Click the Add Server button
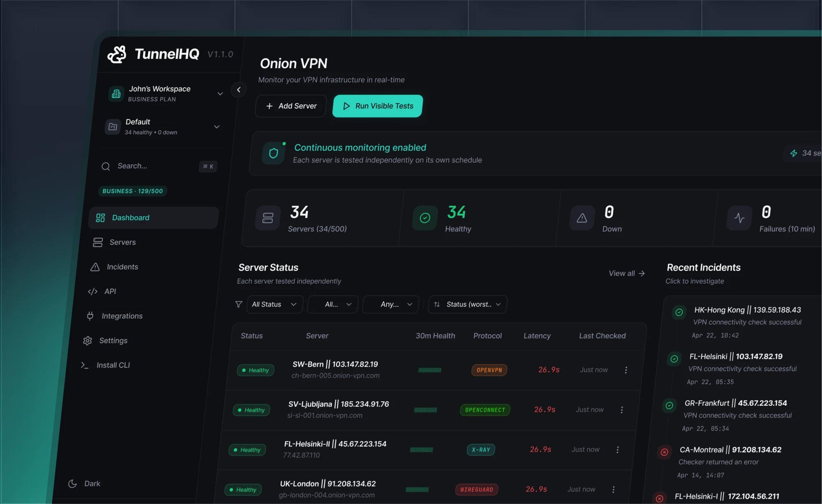 [291, 106]
